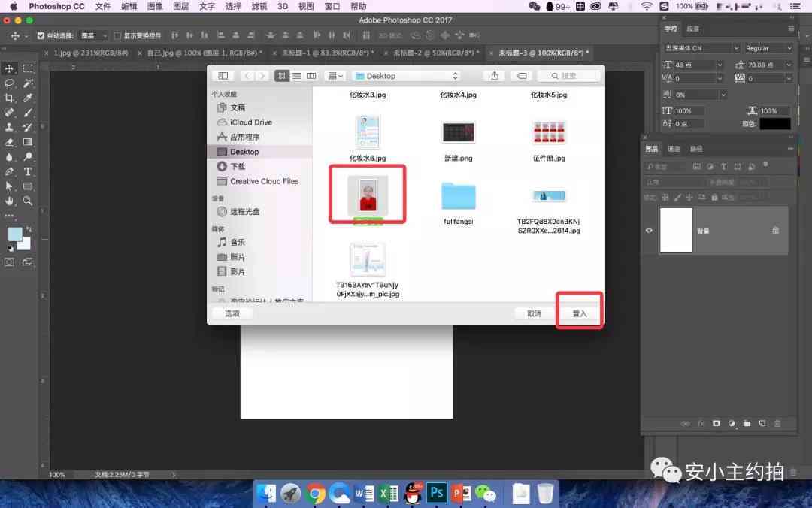Click the share icon in file dialog
This screenshot has height=508, width=812.
[x=495, y=76]
